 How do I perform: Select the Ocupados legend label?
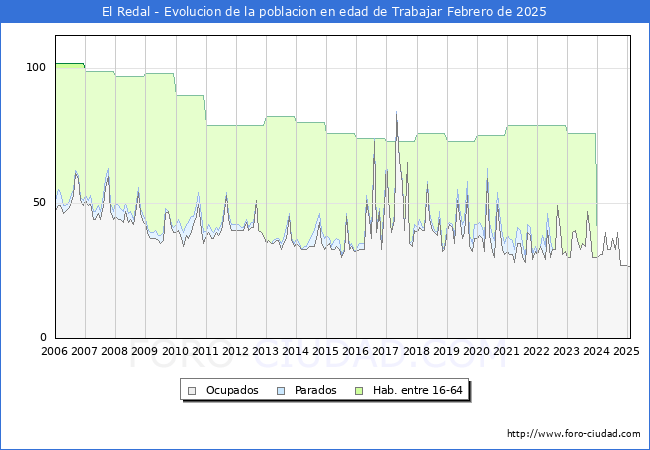pos(232,390)
